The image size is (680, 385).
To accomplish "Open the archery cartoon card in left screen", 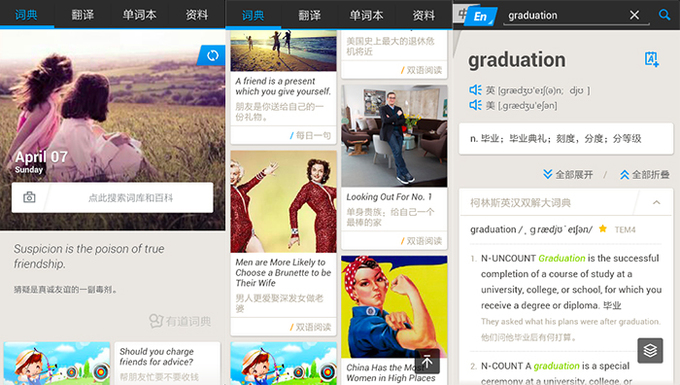I will [x=57, y=363].
